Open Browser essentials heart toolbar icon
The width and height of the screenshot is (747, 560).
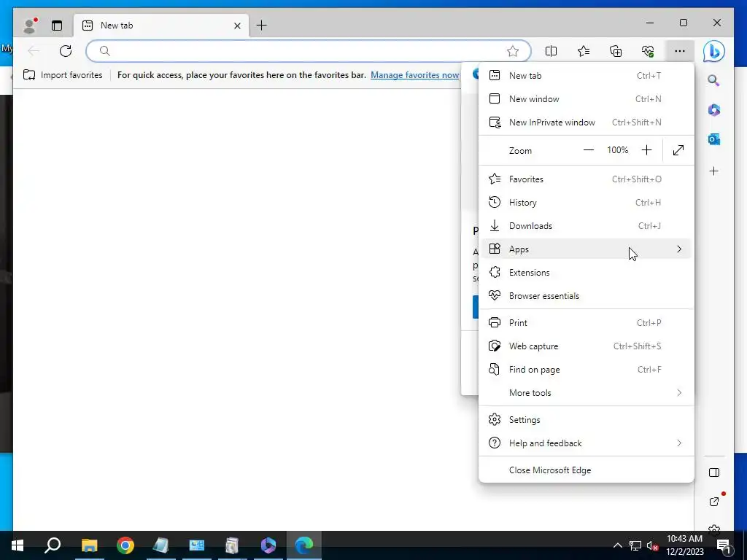pos(648,51)
